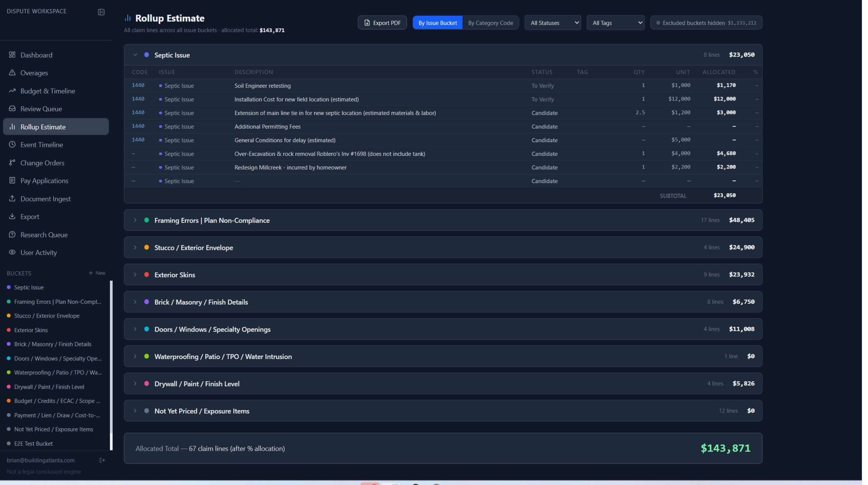
Task: Click 'Installation Cost for new field location' row
Action: tap(443, 99)
